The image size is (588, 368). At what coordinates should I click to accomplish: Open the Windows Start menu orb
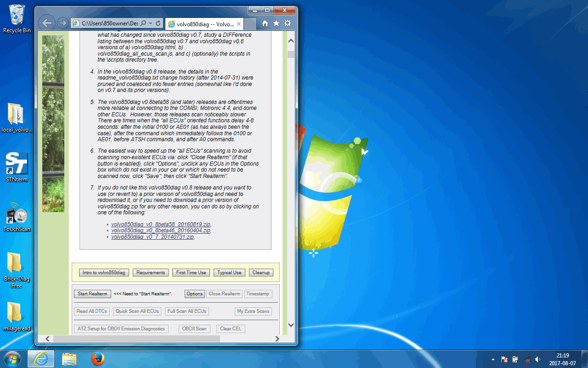coord(12,359)
